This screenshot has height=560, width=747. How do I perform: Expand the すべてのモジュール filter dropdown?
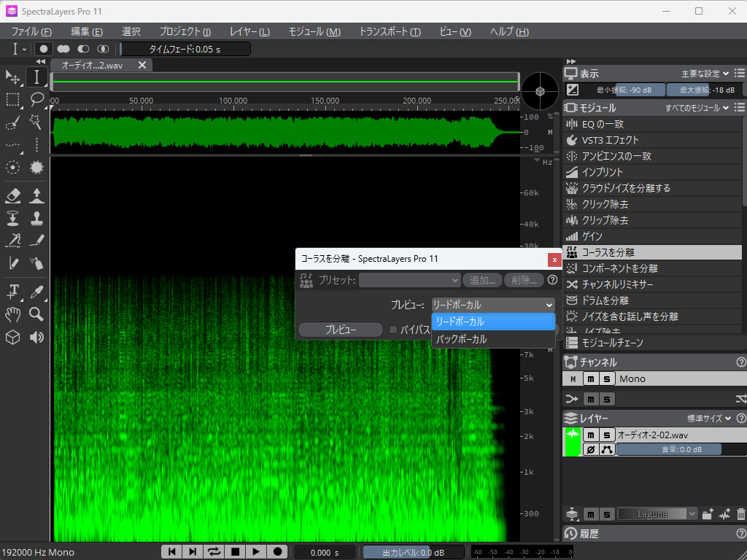click(697, 108)
